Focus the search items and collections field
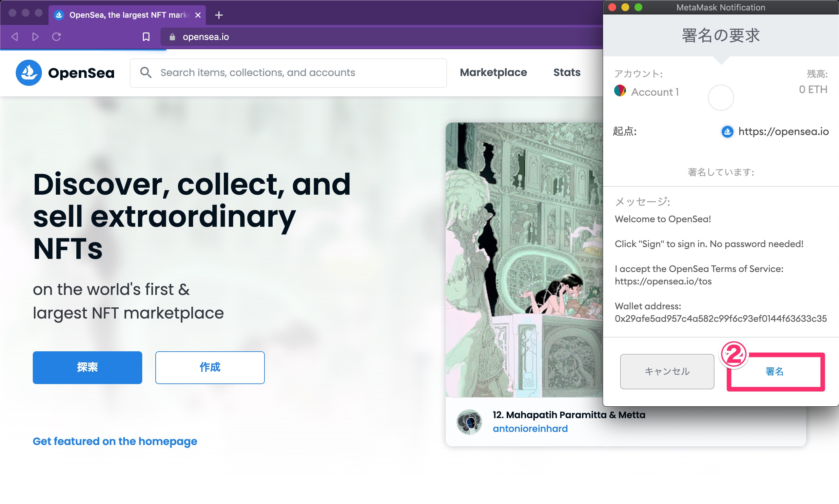The image size is (839, 504). 288,73
